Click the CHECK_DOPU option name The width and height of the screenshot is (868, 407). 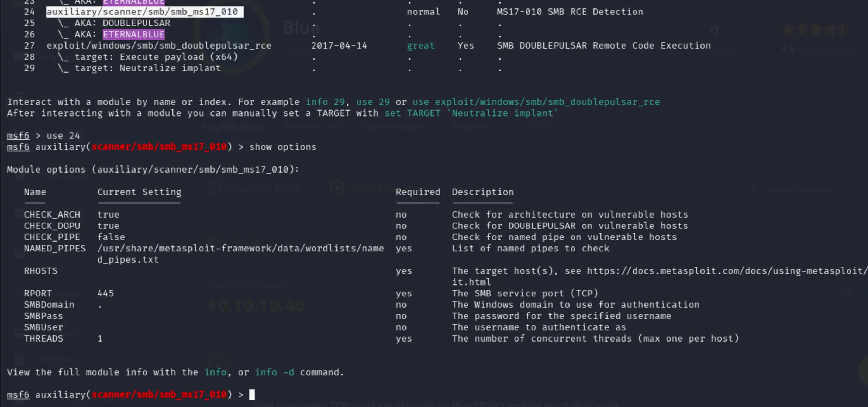point(52,226)
